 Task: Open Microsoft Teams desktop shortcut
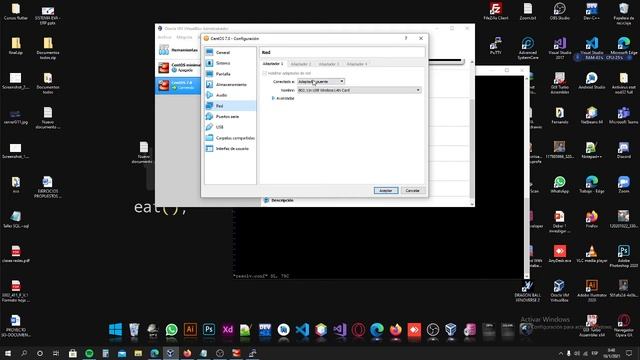pyautogui.click(x=623, y=115)
